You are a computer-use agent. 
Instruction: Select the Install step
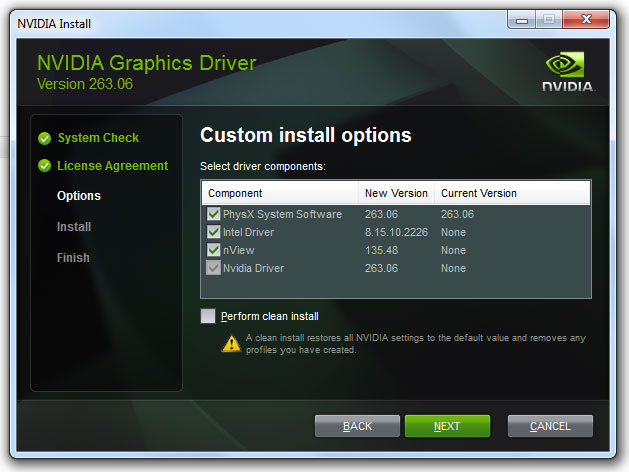(x=74, y=227)
